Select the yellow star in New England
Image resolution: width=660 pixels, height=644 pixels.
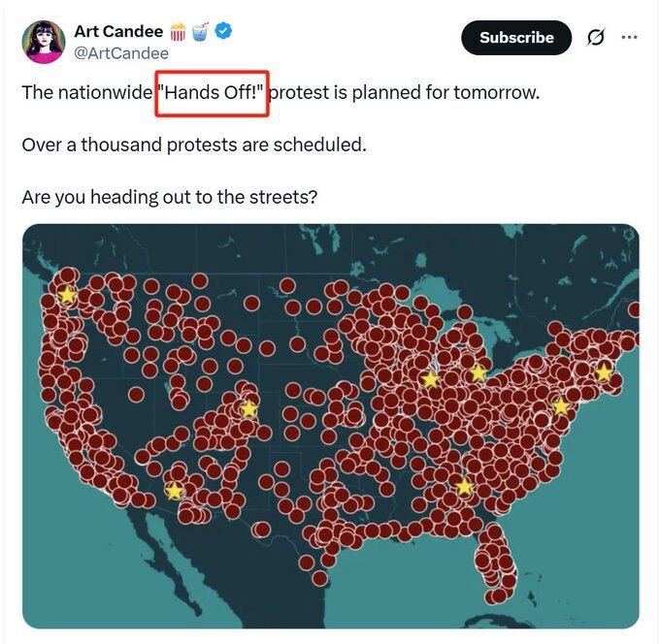coord(604,372)
